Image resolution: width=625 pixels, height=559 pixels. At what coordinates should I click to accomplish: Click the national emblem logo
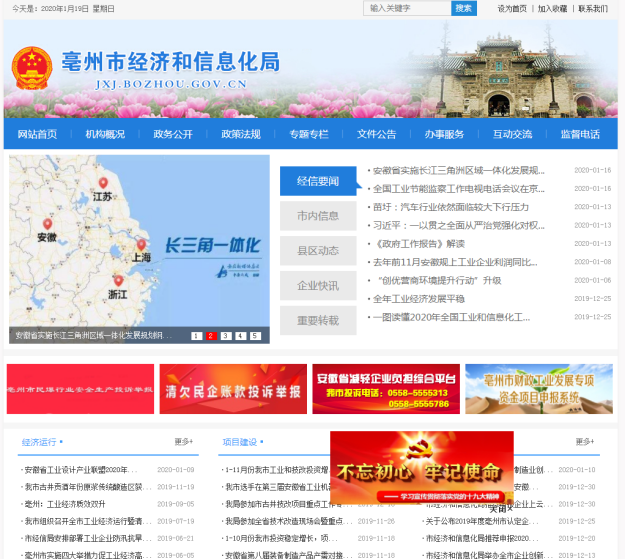pyautogui.click(x=32, y=69)
